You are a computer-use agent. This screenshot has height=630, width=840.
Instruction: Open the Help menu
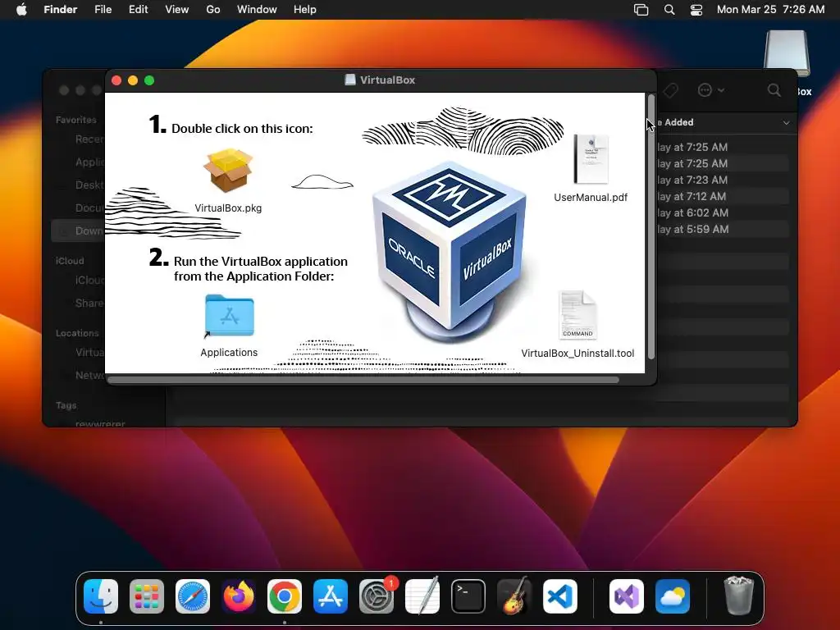tap(305, 10)
